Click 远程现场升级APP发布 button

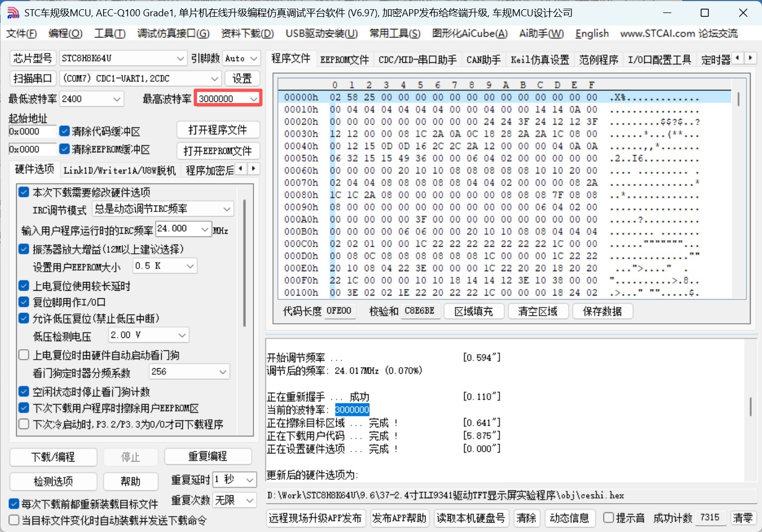(315, 518)
